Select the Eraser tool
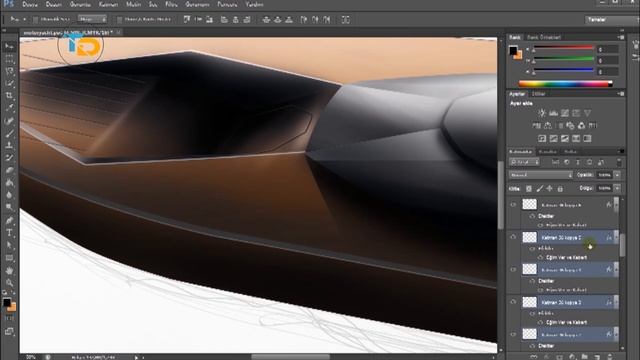The height and width of the screenshot is (360, 640). (9, 170)
